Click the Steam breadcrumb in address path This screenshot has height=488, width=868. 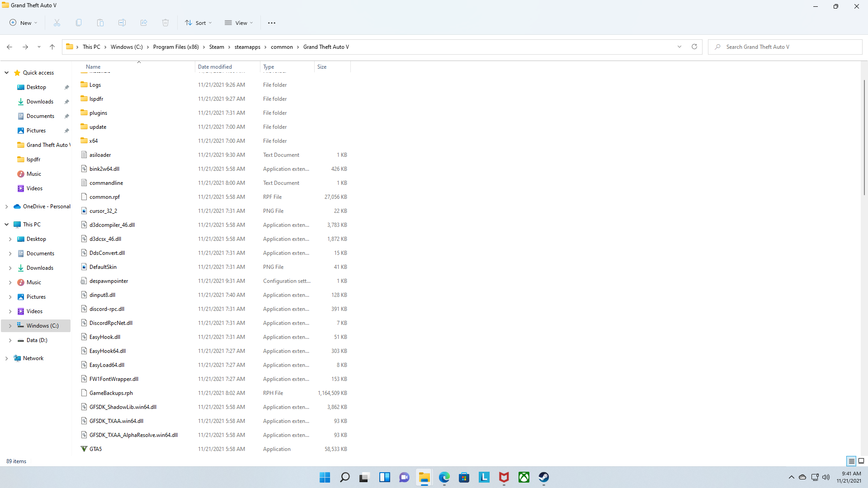coord(217,47)
